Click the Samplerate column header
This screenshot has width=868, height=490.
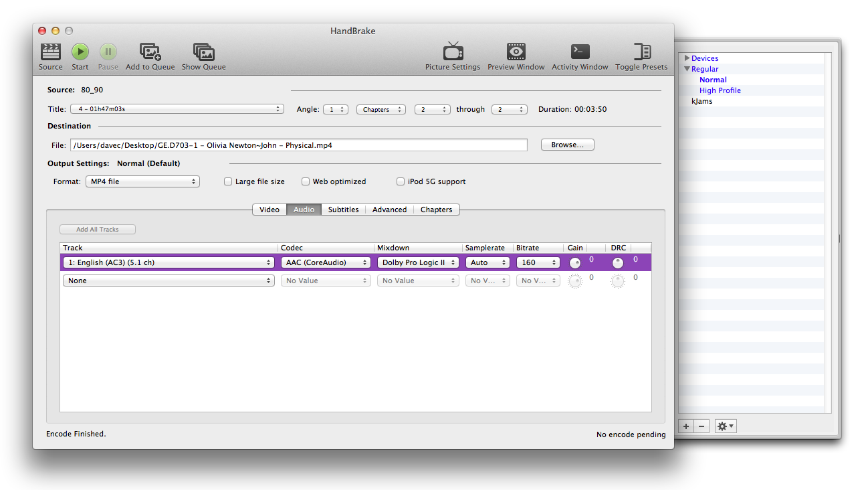tap(488, 248)
